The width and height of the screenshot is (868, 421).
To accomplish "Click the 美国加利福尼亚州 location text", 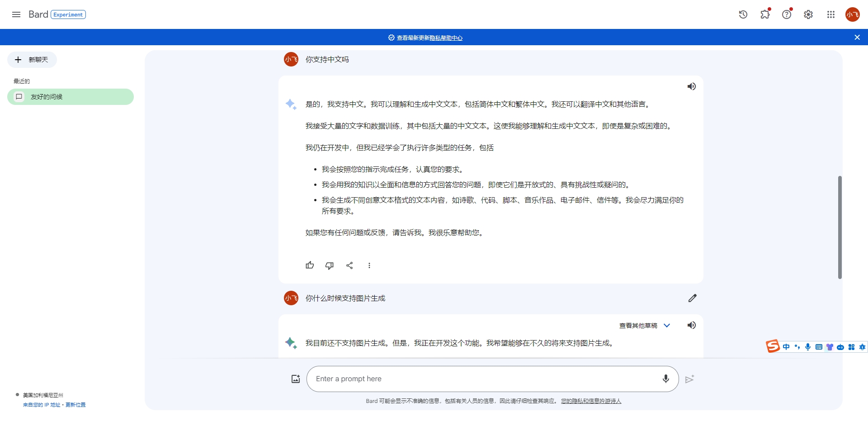I will tap(43, 395).
